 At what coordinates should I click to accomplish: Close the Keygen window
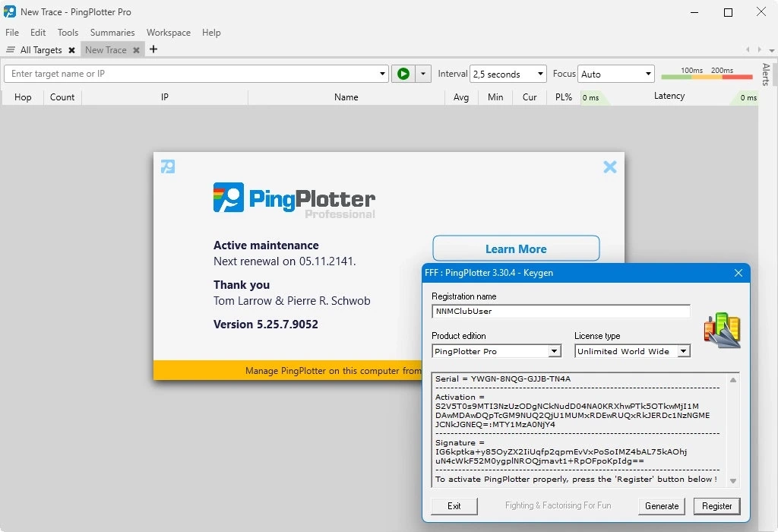coord(738,273)
